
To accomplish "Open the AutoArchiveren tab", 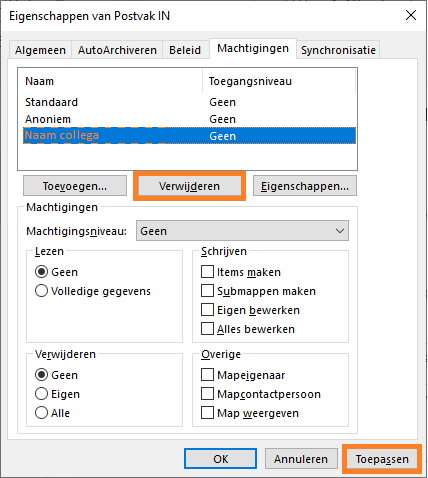I will (x=117, y=50).
